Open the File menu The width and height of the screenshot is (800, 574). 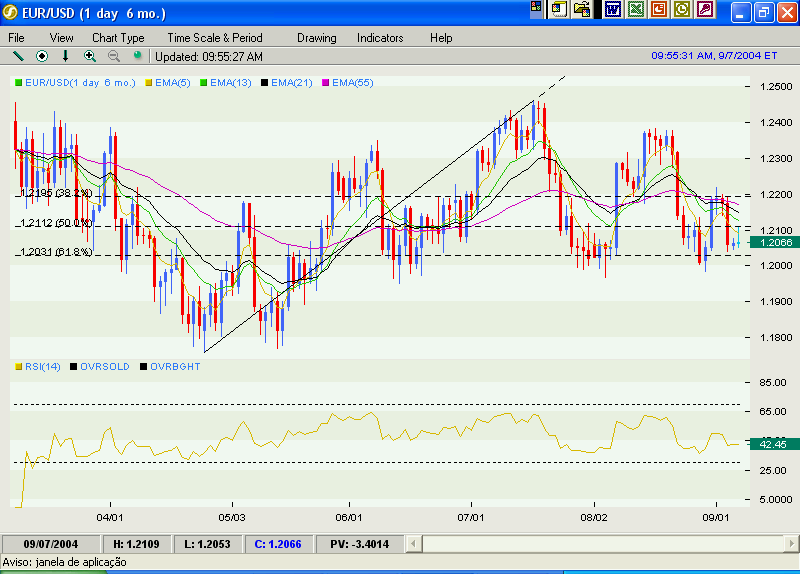[x=17, y=38]
